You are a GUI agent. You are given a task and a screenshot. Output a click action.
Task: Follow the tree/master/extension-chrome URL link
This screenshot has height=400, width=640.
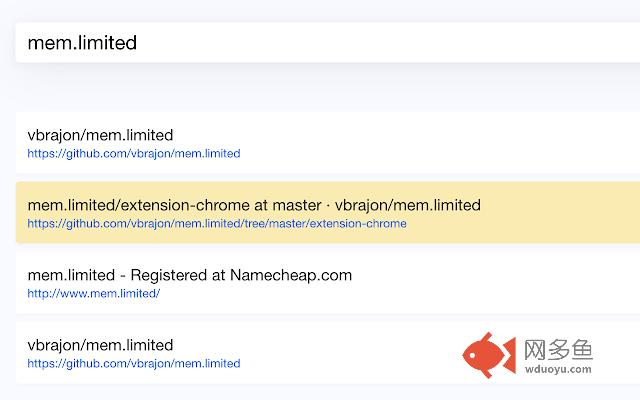pos(217,224)
